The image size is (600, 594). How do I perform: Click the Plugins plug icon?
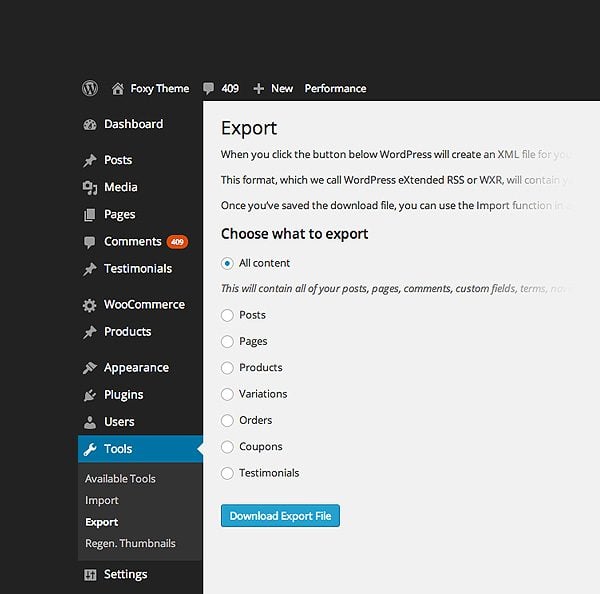(x=90, y=395)
